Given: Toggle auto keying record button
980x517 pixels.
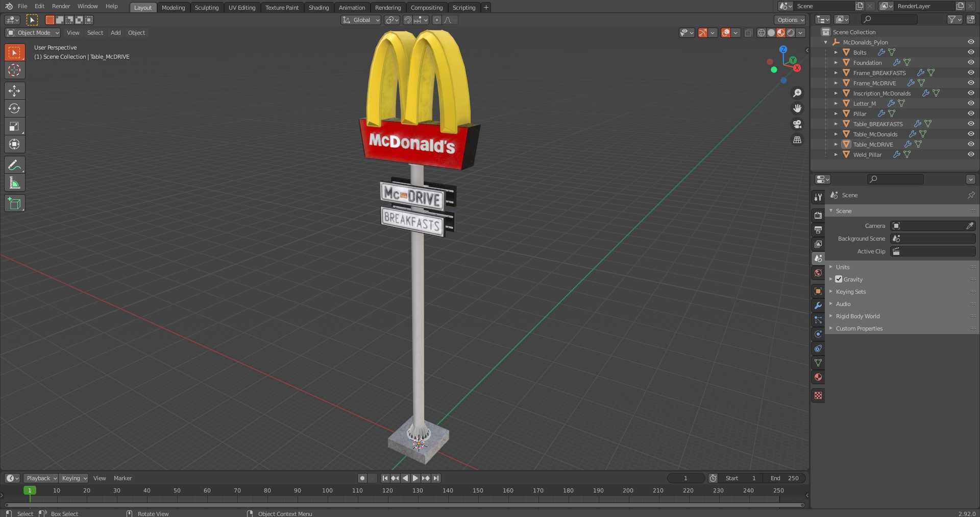Looking at the screenshot, I should tap(362, 478).
